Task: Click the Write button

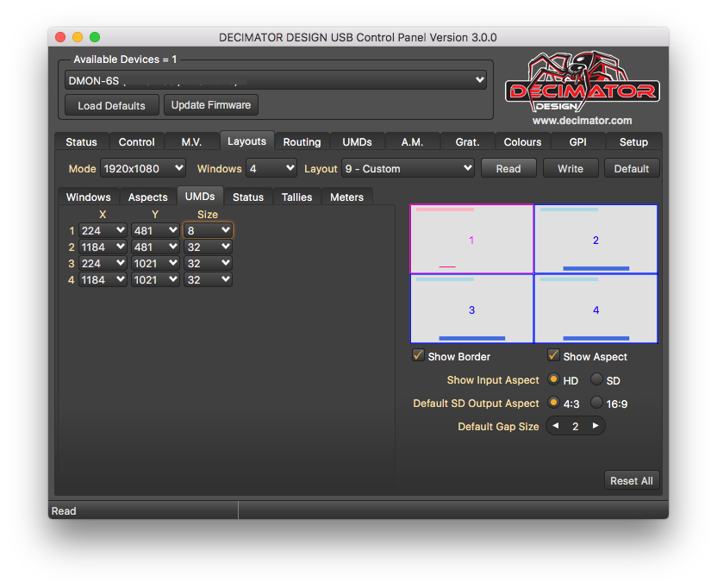Action: tap(570, 168)
